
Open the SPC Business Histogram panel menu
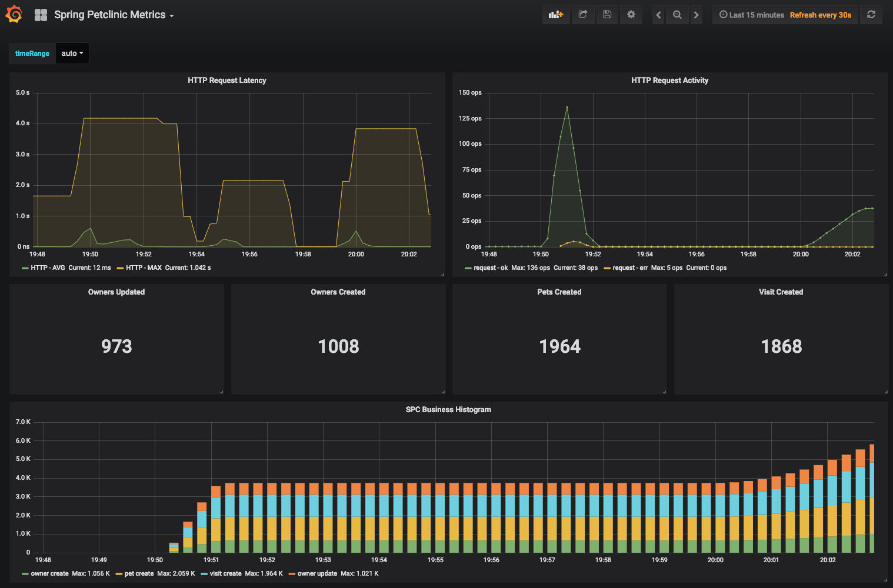448,409
